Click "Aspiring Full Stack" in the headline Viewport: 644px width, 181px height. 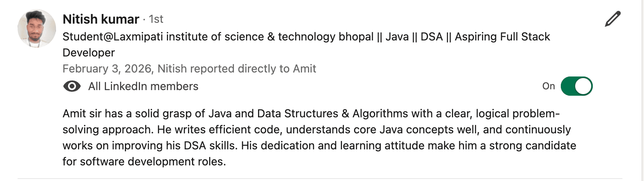(x=502, y=37)
